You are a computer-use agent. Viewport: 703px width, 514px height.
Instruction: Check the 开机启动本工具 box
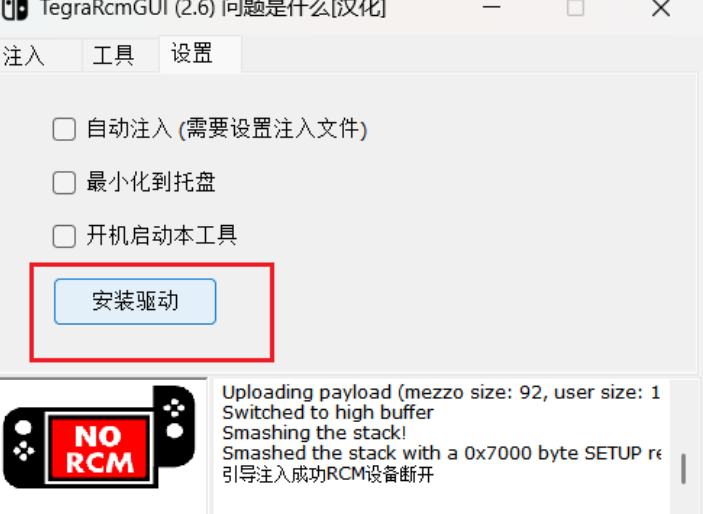[64, 236]
